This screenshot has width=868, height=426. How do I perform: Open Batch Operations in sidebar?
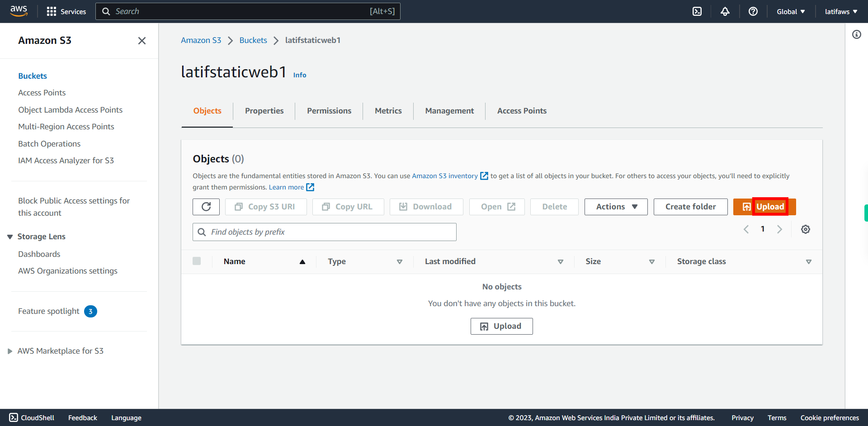pos(49,144)
